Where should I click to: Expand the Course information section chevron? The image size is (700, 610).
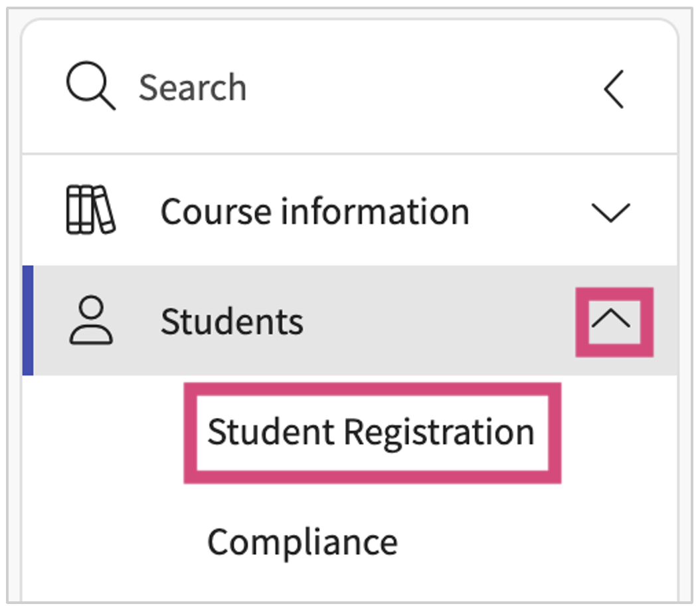coord(610,213)
